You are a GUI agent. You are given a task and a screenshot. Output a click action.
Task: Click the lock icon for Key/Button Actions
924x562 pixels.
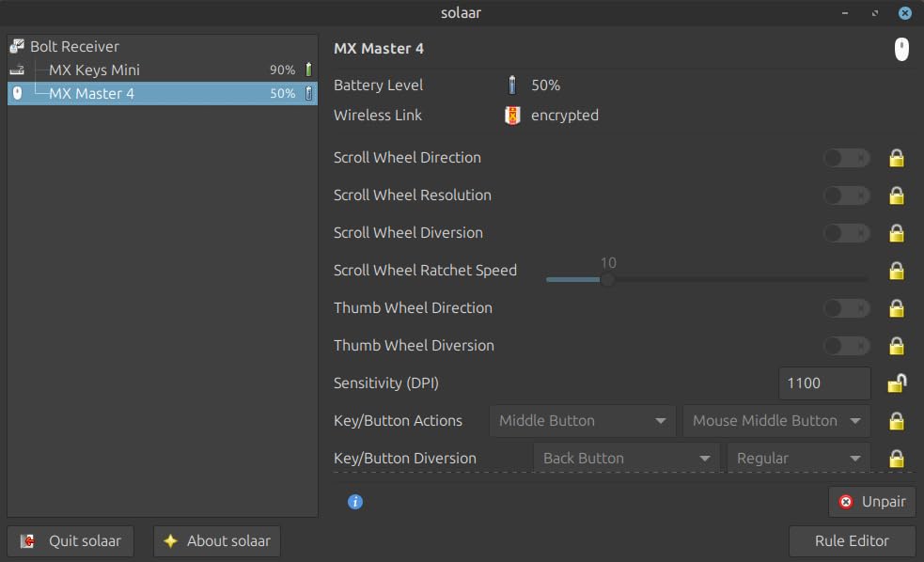896,421
